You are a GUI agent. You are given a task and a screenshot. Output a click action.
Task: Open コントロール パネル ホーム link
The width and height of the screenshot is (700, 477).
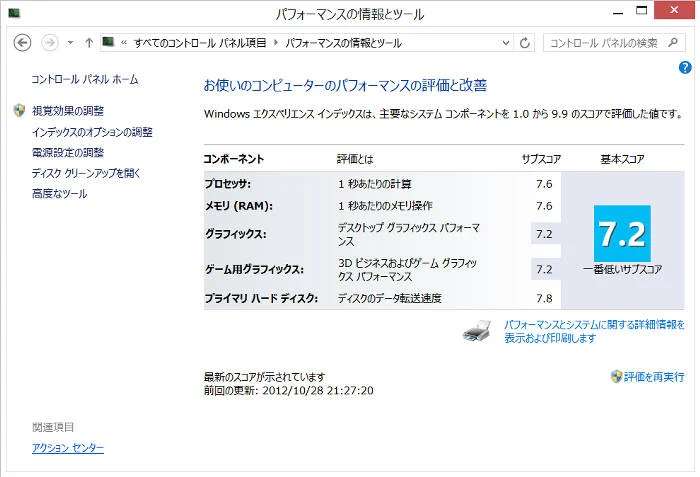[x=85, y=80]
